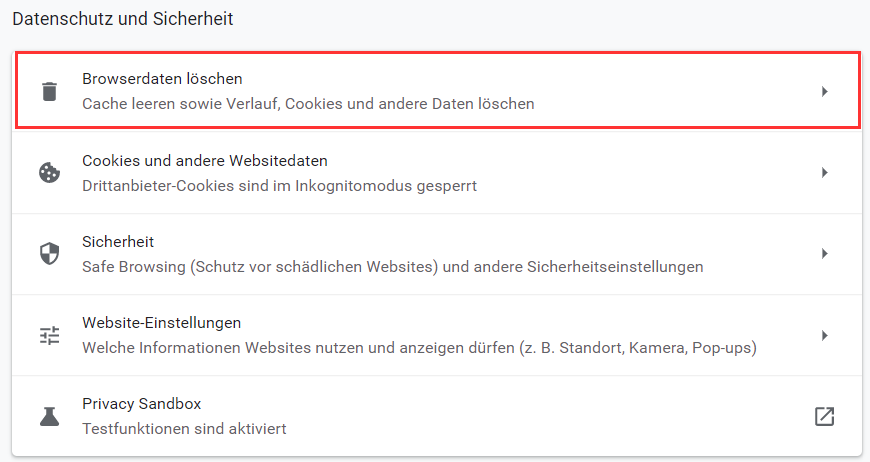Click the sliders icon for Website-Einstellungen
The image size is (870, 462).
click(49, 335)
